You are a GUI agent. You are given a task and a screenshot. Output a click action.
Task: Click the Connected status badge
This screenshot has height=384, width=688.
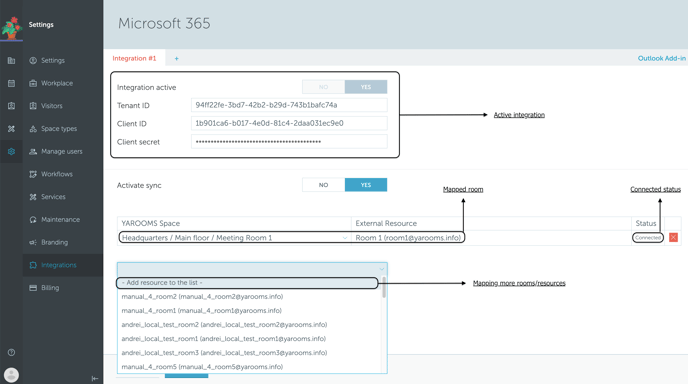pyautogui.click(x=648, y=237)
